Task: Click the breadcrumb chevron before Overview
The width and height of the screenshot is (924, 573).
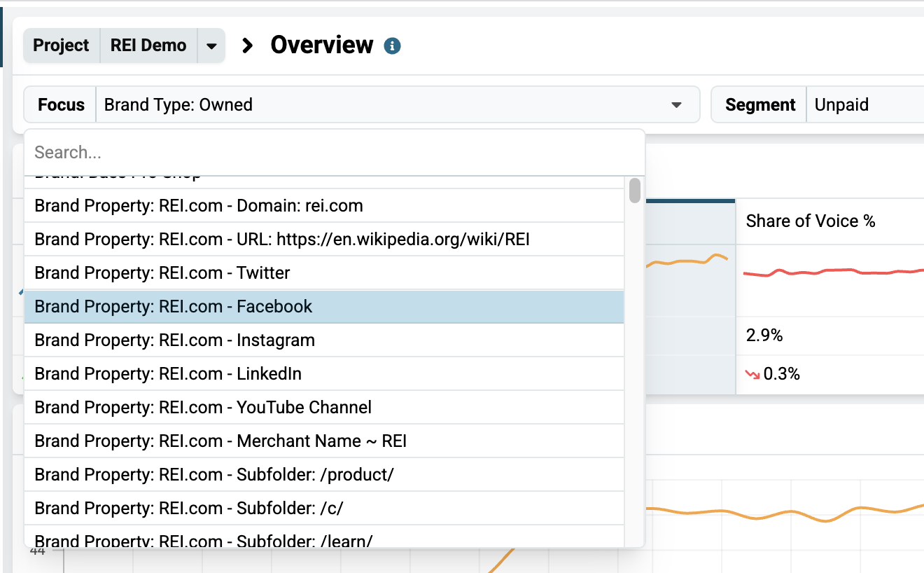Action: pos(247,46)
